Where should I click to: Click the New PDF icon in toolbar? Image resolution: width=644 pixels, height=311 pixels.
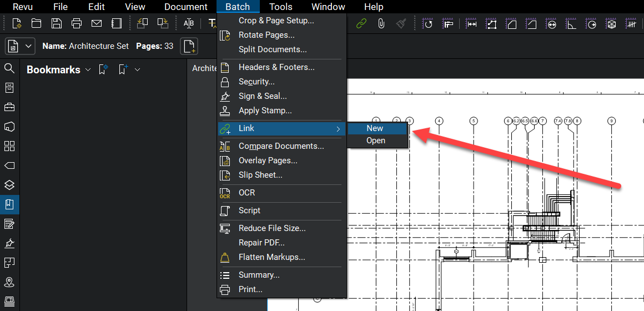[17, 23]
